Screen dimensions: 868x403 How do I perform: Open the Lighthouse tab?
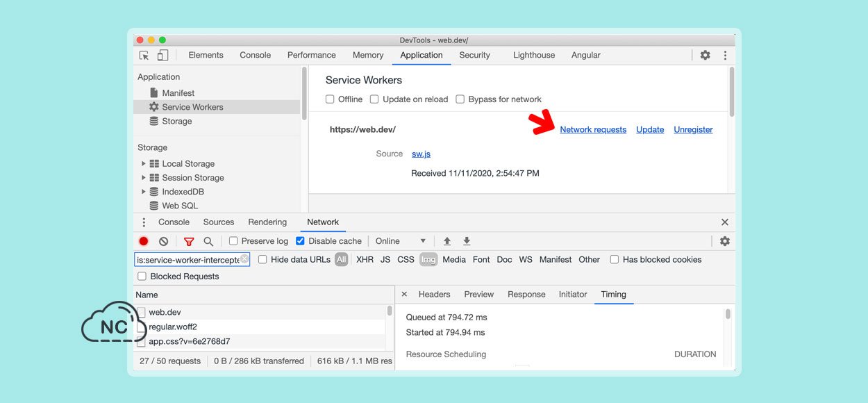(534, 56)
